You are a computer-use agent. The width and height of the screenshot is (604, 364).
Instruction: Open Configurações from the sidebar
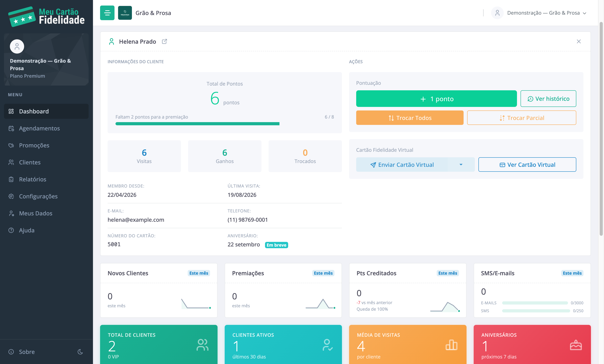46,196
